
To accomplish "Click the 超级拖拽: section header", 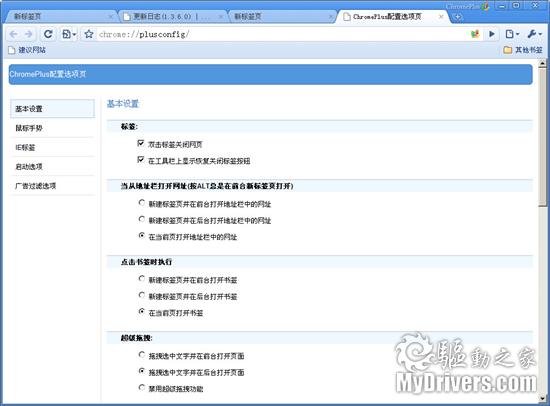I will (x=136, y=338).
